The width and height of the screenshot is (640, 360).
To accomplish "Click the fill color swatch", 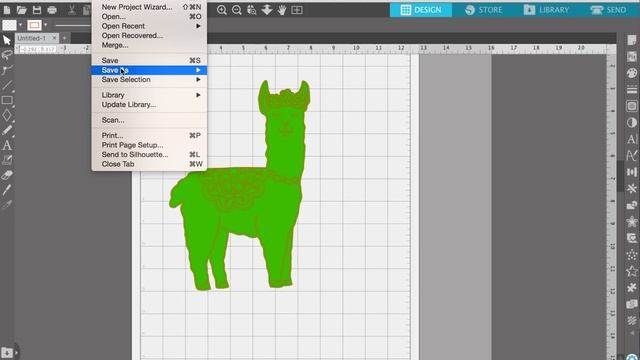I will tap(9, 25).
